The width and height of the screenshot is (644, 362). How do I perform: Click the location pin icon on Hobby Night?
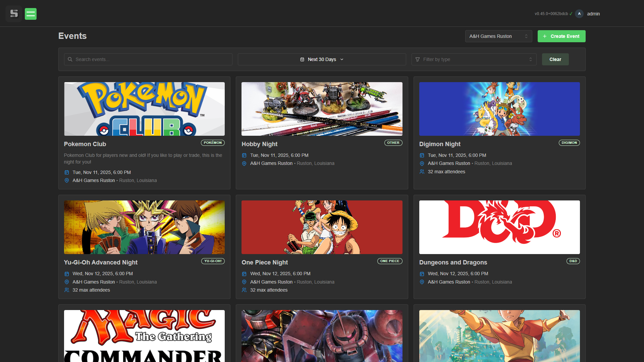(244, 164)
